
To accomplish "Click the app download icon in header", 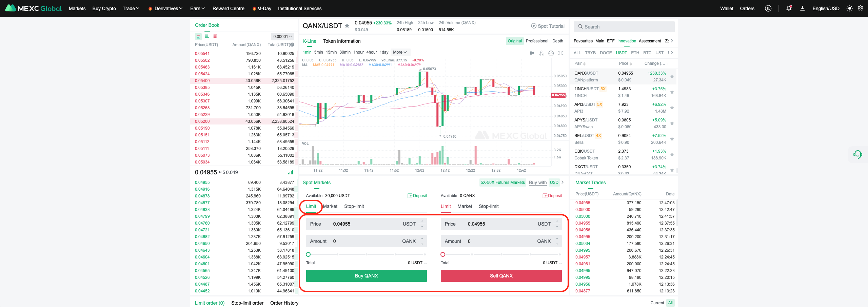I will (x=802, y=8).
